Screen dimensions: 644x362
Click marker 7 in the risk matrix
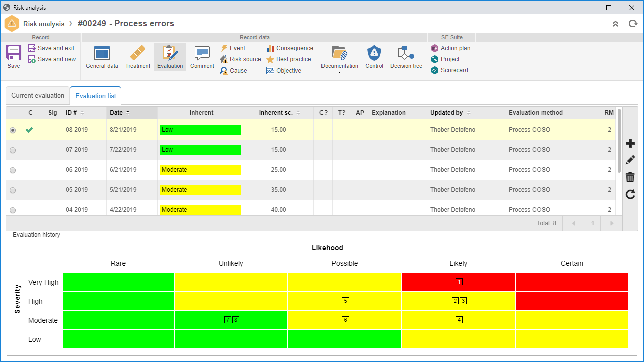pos(228,320)
